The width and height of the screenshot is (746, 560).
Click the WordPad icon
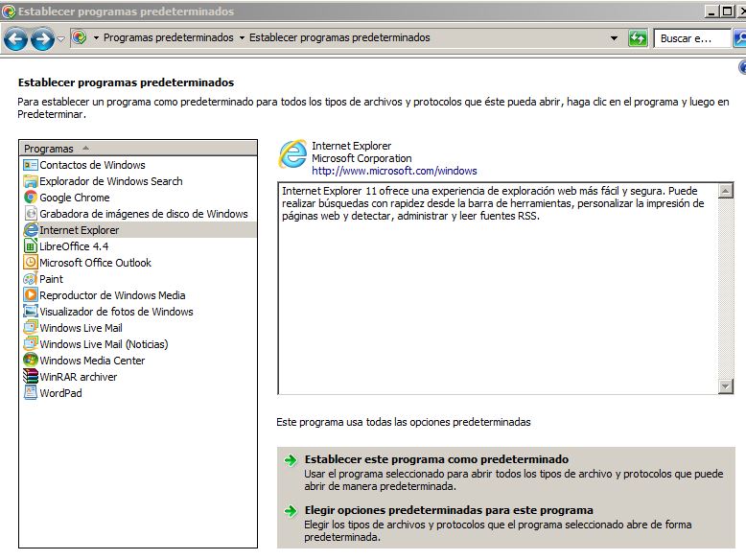coord(31,393)
